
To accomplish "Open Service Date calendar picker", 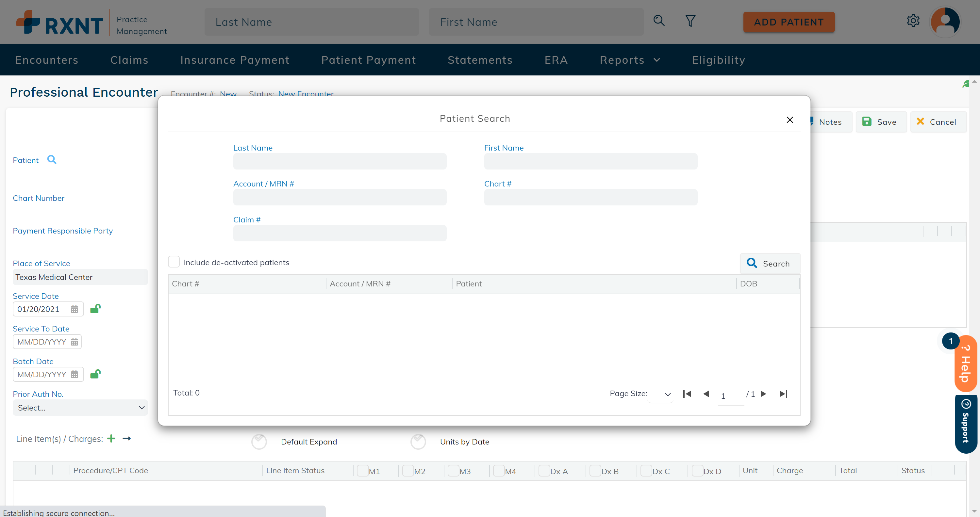I will 75,309.
